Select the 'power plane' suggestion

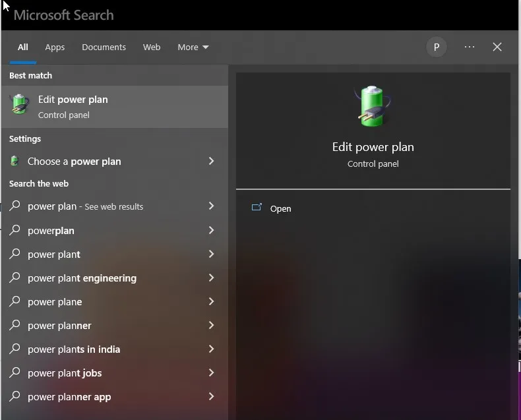point(115,302)
